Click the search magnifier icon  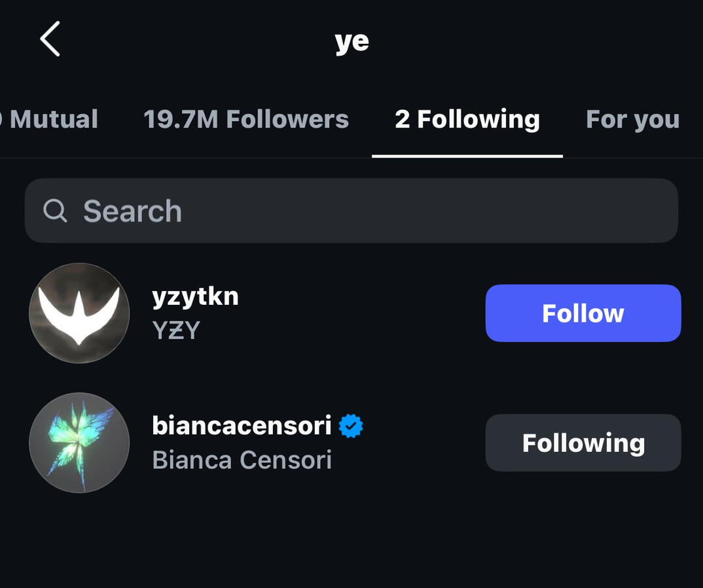[55, 211]
